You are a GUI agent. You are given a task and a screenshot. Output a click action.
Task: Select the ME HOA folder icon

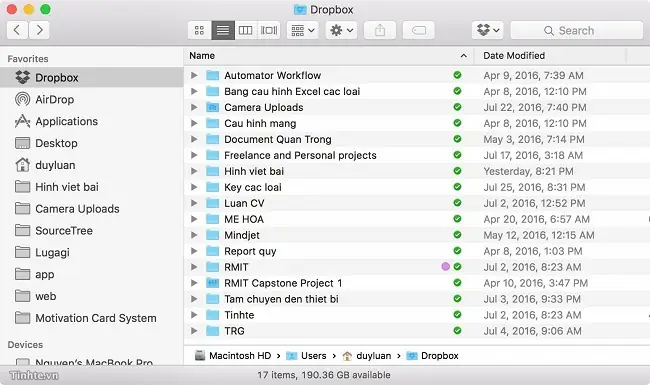(213, 219)
